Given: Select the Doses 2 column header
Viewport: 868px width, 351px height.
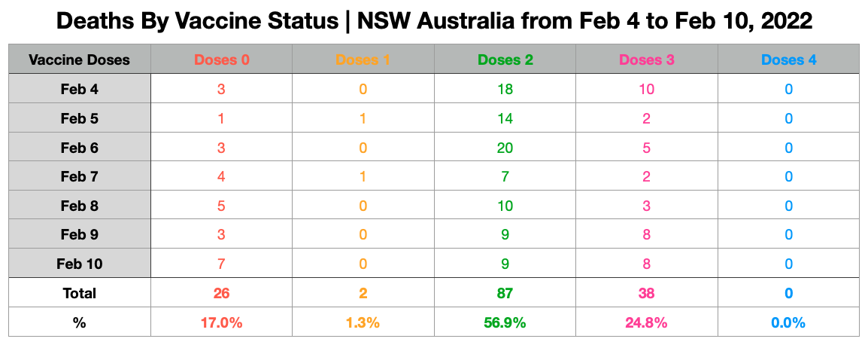Looking at the screenshot, I should coord(505,60).
